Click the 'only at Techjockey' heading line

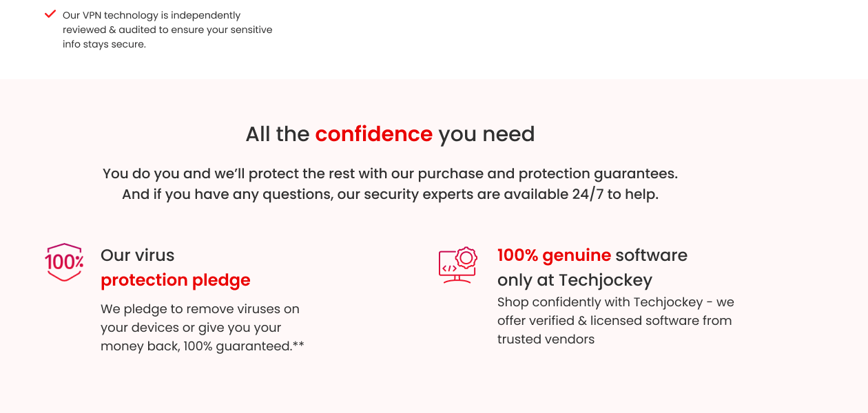[x=575, y=280]
